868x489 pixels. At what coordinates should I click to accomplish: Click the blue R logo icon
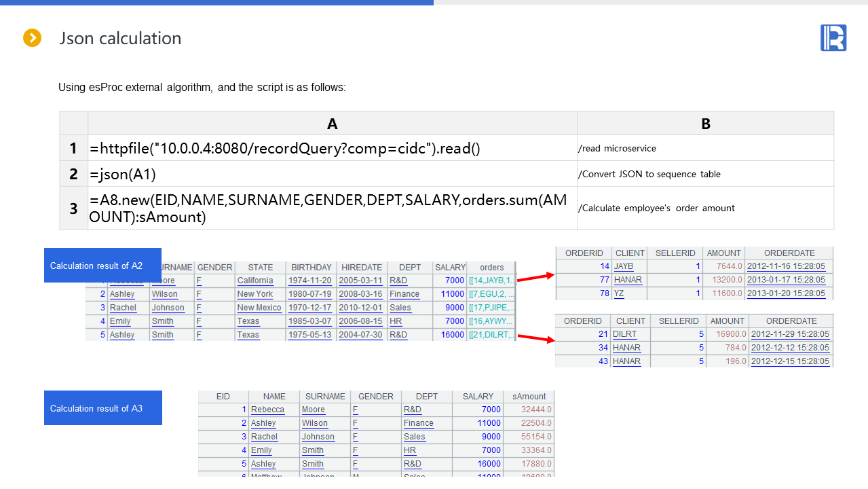click(x=833, y=38)
